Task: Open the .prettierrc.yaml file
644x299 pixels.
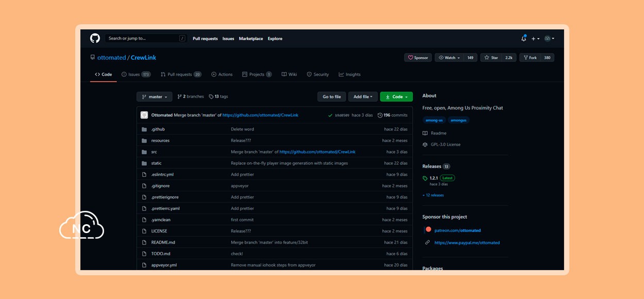Action: coord(165,208)
